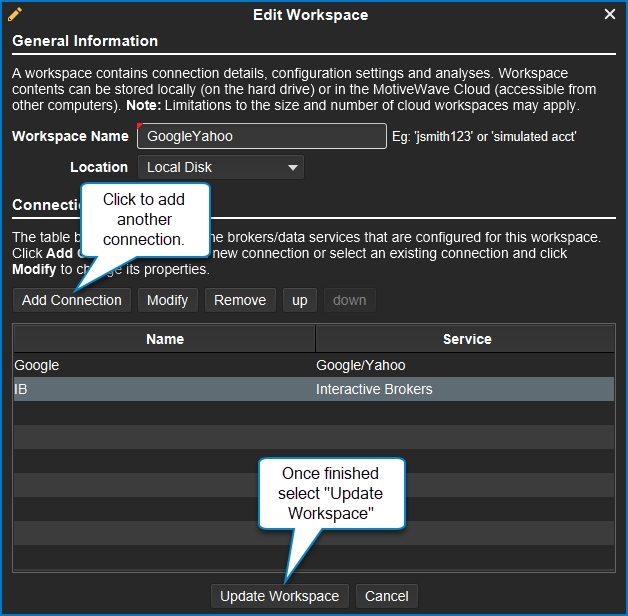Move connection up with up button
The height and width of the screenshot is (616, 628).
click(300, 300)
